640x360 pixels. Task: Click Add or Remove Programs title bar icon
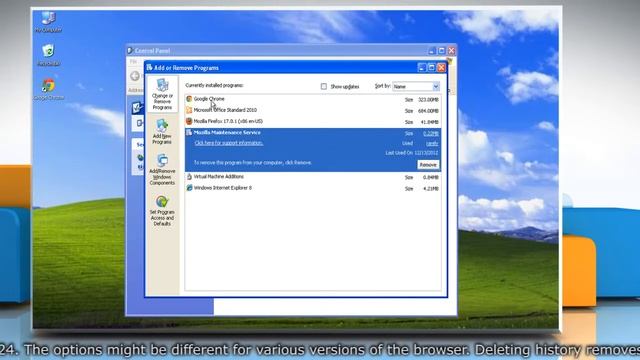click(x=149, y=67)
